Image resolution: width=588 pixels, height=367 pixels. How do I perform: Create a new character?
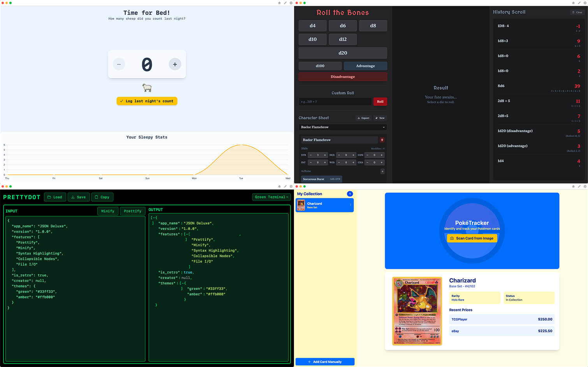pos(379,118)
